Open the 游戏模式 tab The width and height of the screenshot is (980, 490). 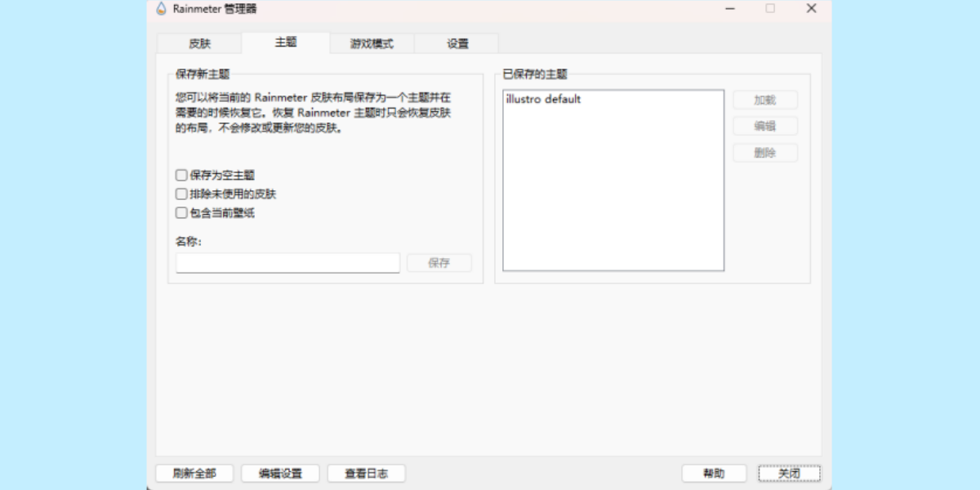click(x=372, y=44)
